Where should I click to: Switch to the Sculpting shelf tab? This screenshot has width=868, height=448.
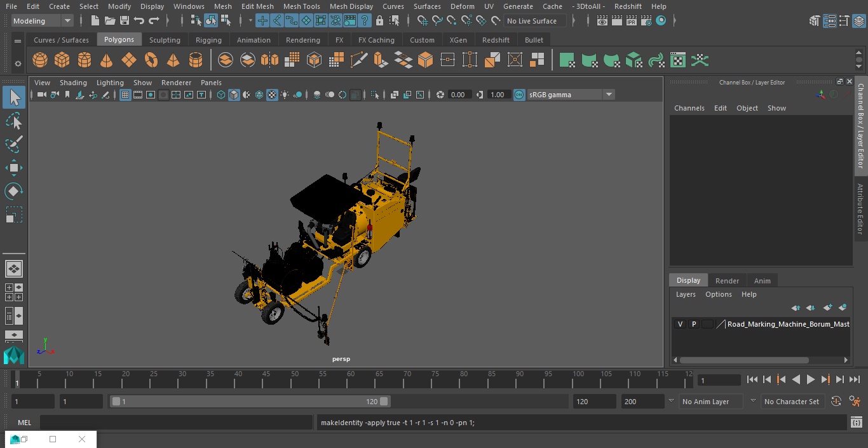165,40
